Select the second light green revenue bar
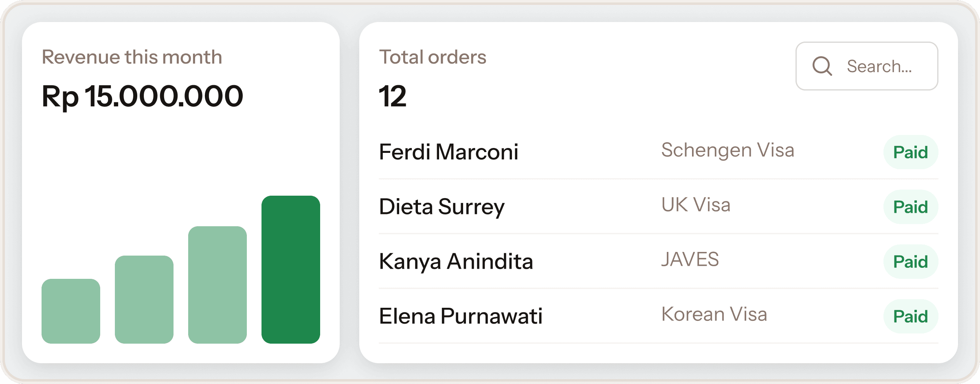The width and height of the screenshot is (980, 384). click(144, 300)
